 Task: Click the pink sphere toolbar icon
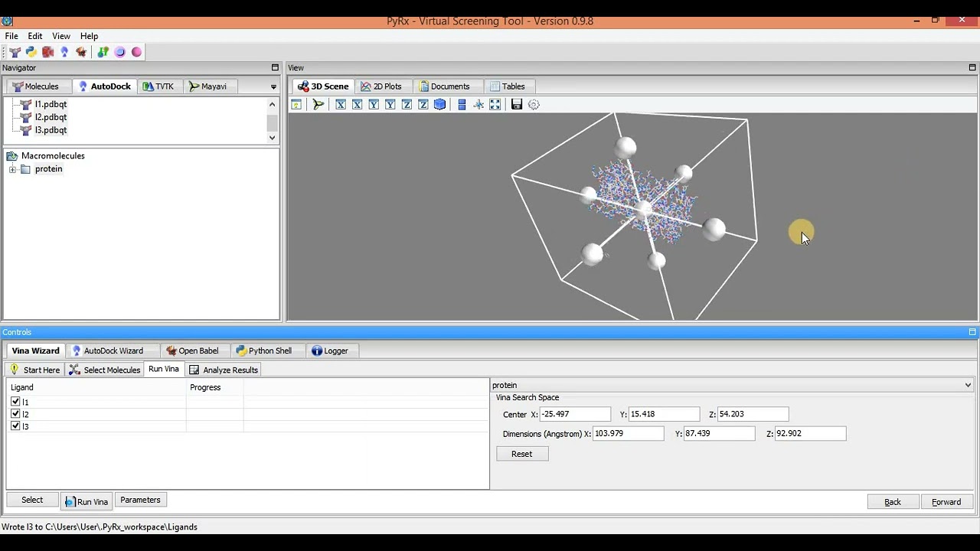point(136,52)
